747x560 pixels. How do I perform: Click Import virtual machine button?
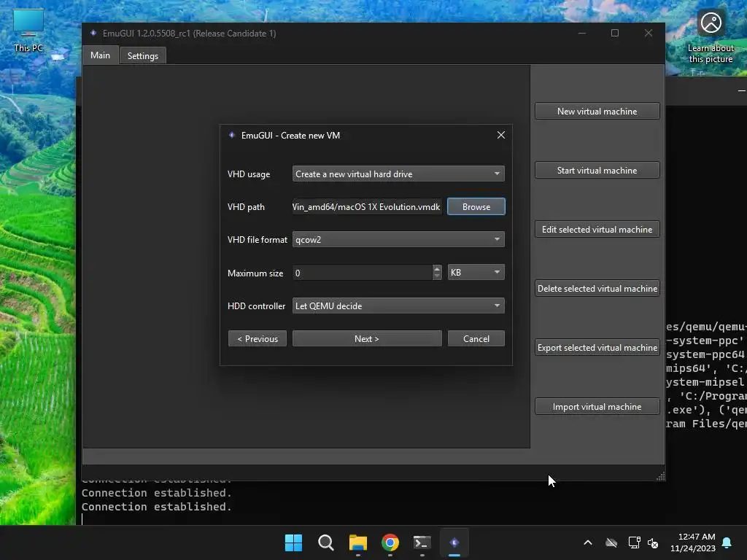point(597,406)
